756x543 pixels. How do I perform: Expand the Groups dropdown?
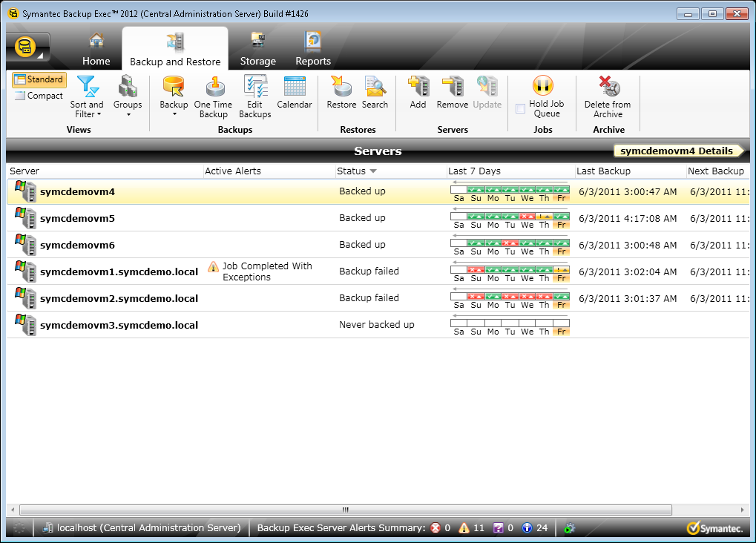128,96
